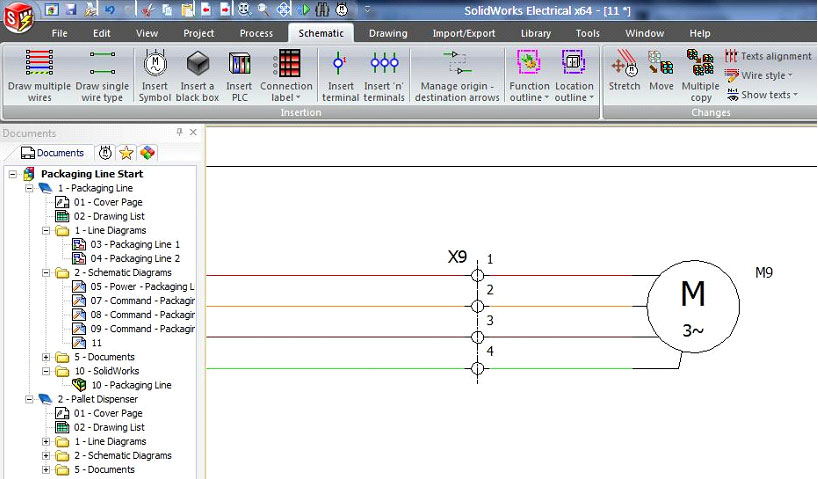Open the Connection label tool
Viewport: 818px width, 479px height.
tap(286, 75)
